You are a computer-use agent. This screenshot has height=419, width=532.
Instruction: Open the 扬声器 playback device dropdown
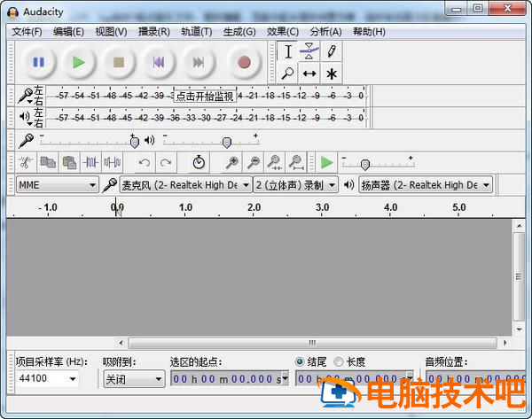click(426, 185)
